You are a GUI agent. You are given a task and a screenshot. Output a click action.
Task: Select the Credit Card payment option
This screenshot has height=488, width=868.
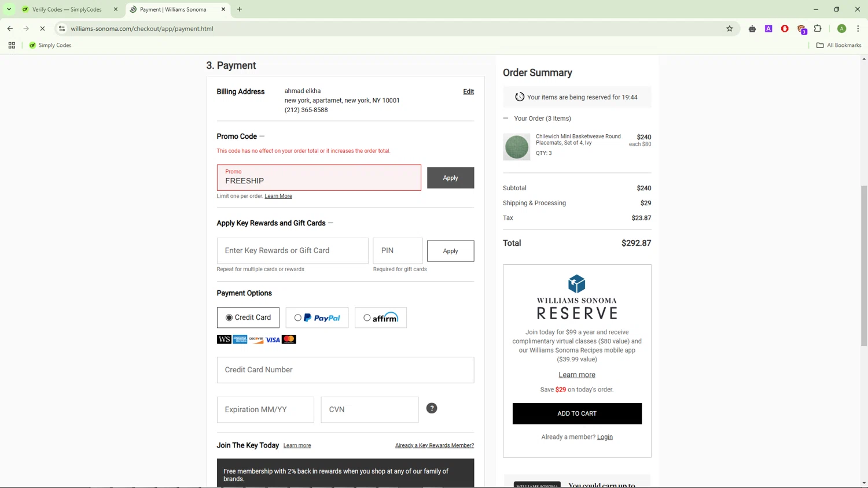pos(248,317)
